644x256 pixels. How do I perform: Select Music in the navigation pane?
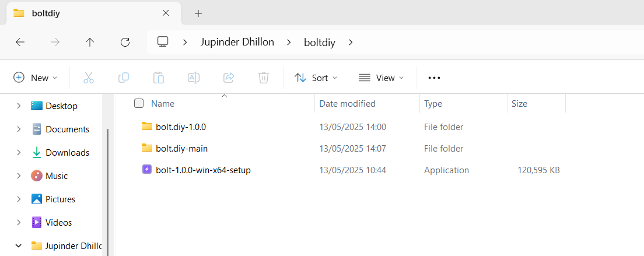[x=57, y=176]
